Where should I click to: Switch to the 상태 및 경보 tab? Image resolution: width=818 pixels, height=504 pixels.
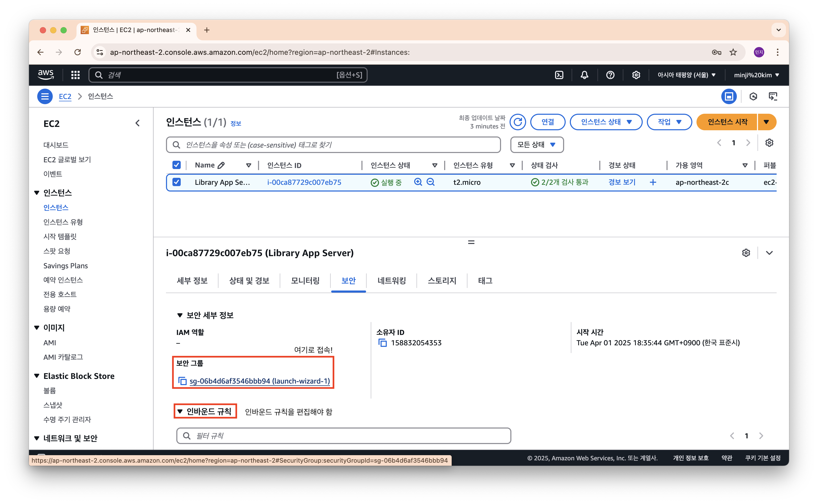click(x=249, y=281)
